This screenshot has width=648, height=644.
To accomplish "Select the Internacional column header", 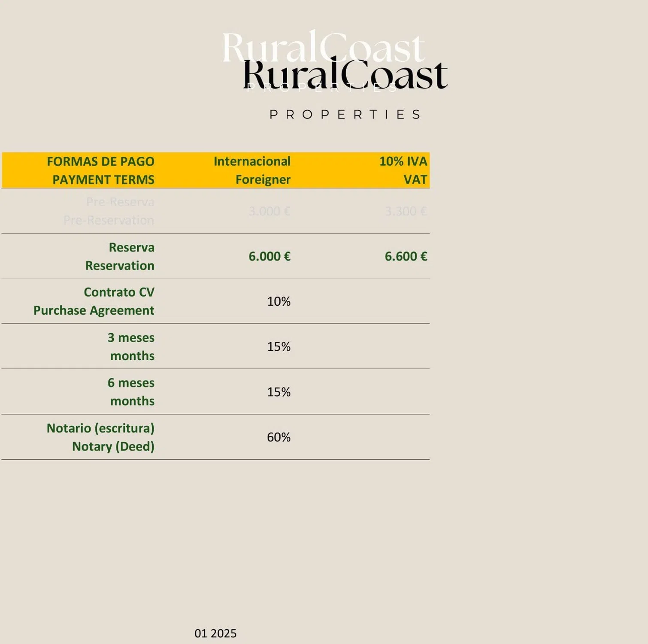I will click(252, 161).
